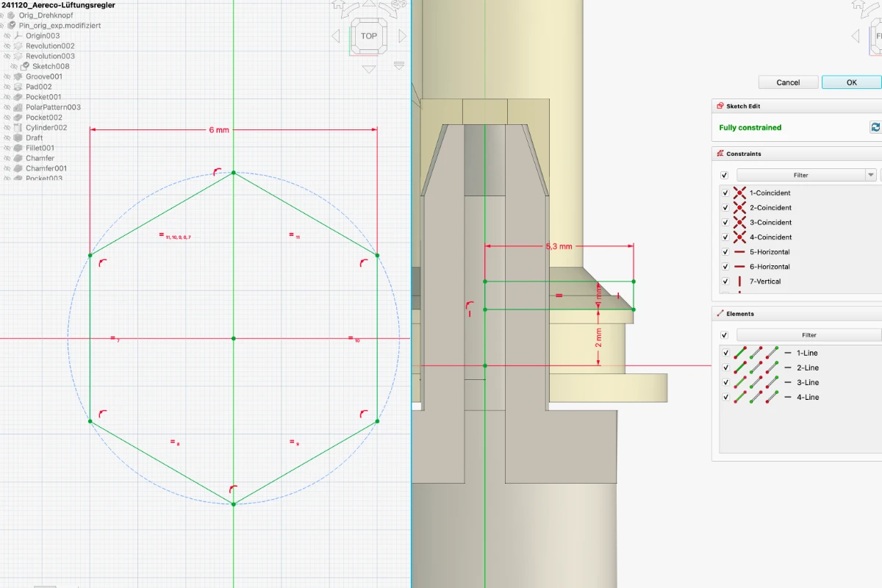Click the Constraints Filter button
Screen dimensions: 882x588
[x=800, y=175]
